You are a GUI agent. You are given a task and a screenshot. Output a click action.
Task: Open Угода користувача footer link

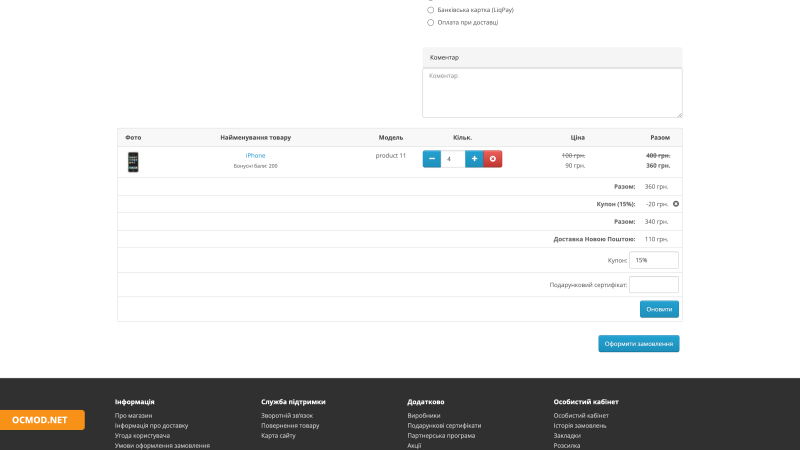coord(142,436)
